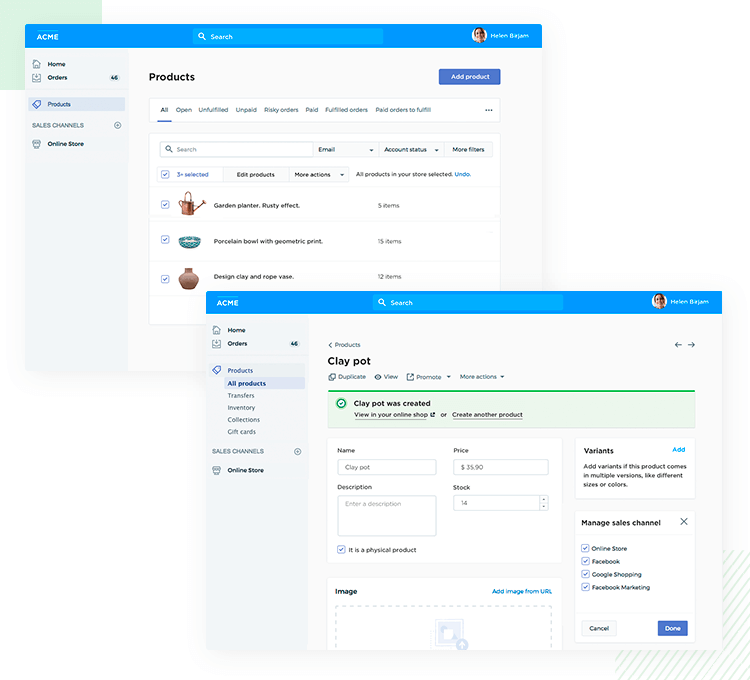Toggle the select-all products checkbox
This screenshot has width=750, height=680.
coord(165,175)
